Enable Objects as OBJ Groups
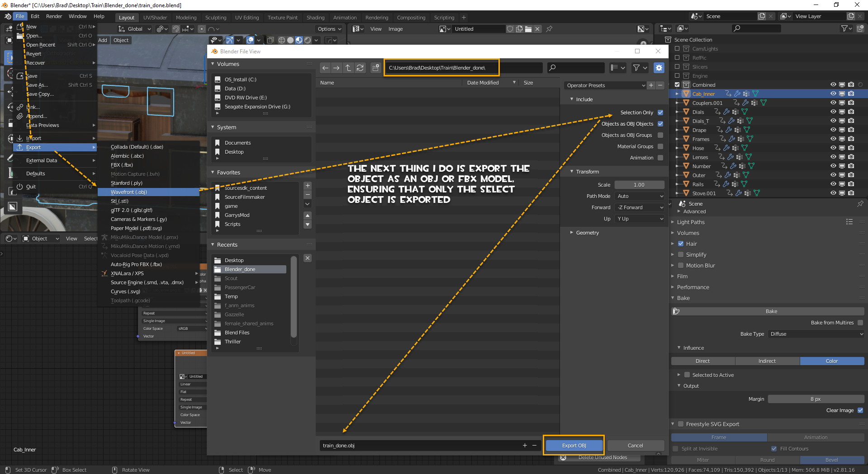 coord(660,135)
